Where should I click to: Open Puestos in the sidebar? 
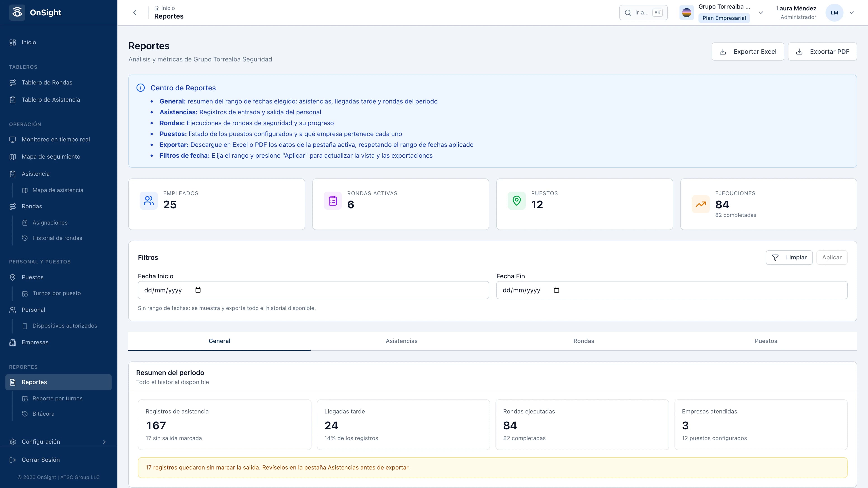[58, 277]
